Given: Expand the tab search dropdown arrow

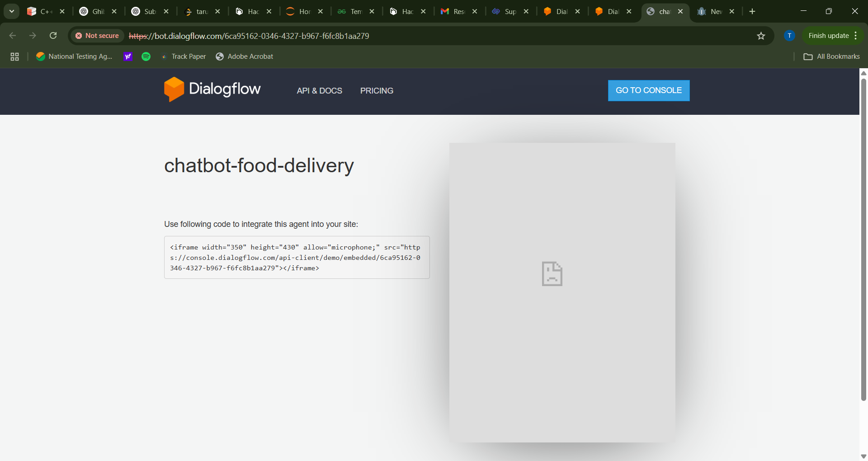Looking at the screenshot, I should (x=12, y=11).
